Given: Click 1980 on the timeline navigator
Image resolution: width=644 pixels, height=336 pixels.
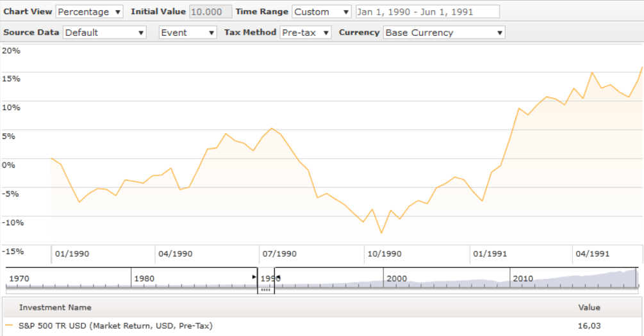Looking at the screenshot, I should pos(144,278).
